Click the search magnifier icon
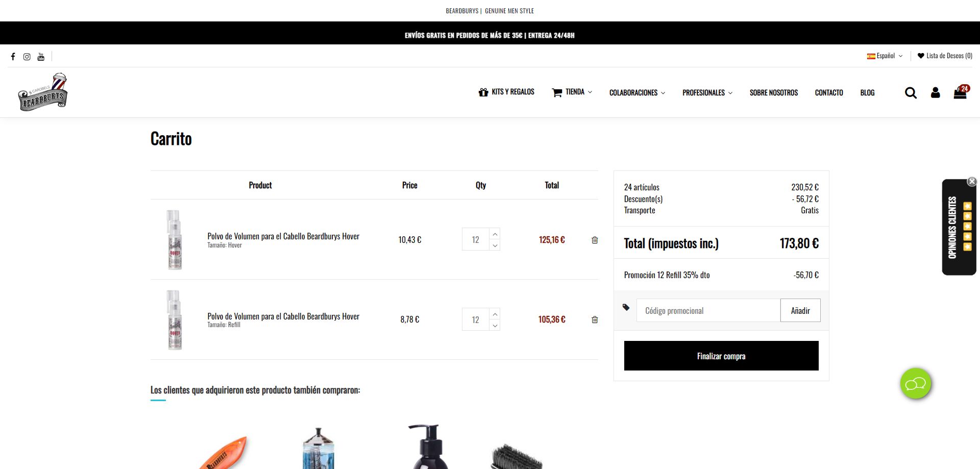Image resolution: width=980 pixels, height=469 pixels. pyautogui.click(x=911, y=93)
